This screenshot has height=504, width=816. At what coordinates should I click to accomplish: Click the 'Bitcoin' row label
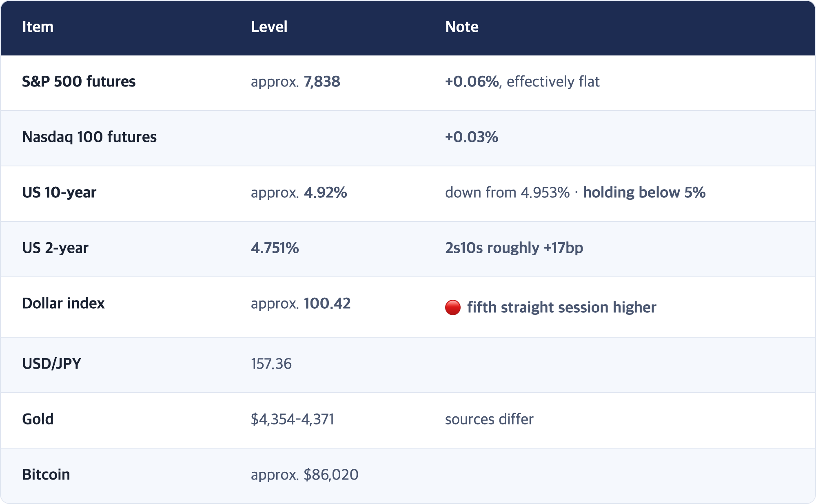click(46, 475)
